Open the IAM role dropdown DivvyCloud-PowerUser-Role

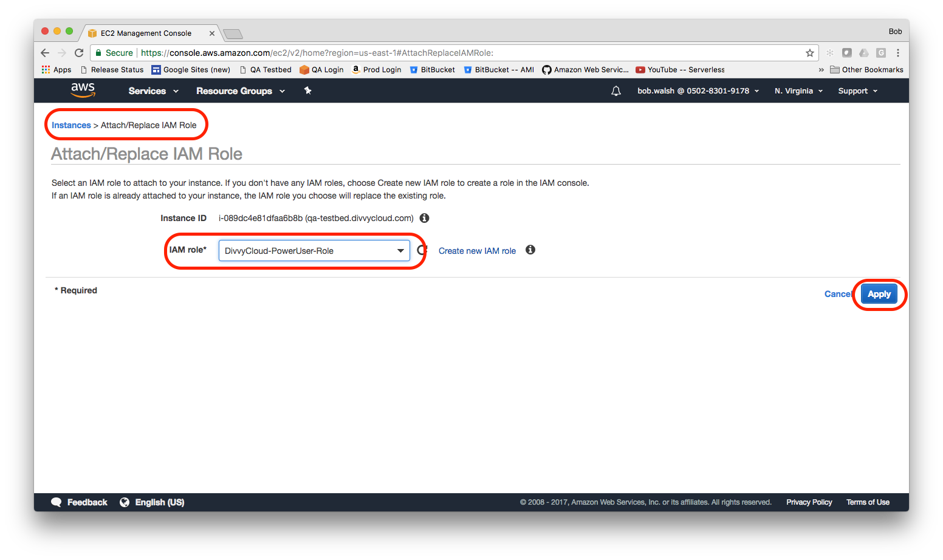pos(314,251)
